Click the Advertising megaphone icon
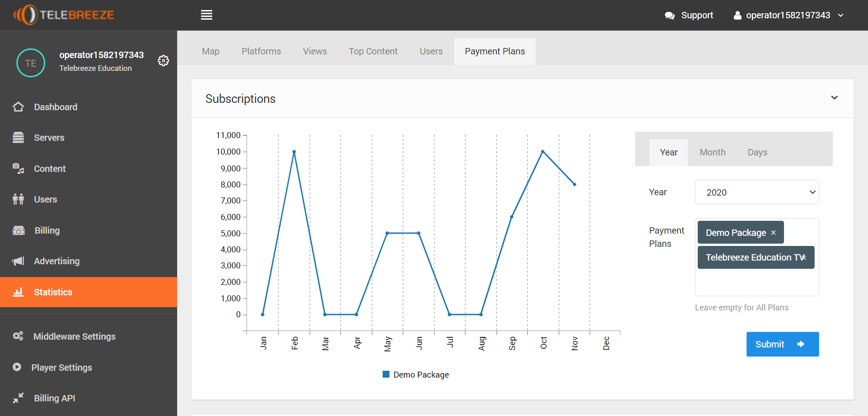The image size is (868, 416). click(18, 261)
